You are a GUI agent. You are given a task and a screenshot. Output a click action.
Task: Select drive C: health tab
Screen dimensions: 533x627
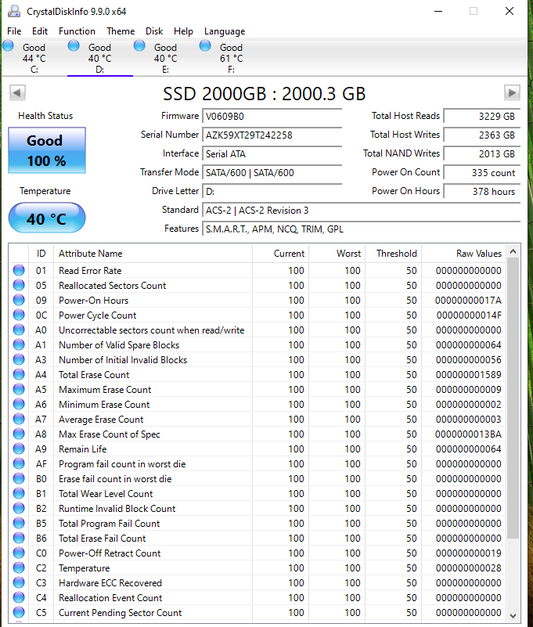click(34, 58)
